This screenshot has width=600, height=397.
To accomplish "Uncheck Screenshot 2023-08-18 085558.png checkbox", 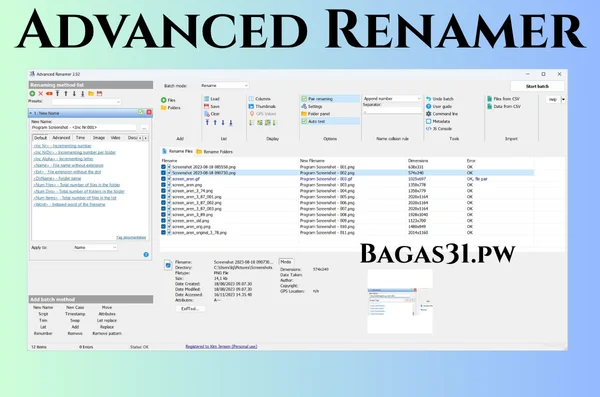I will click(164, 167).
